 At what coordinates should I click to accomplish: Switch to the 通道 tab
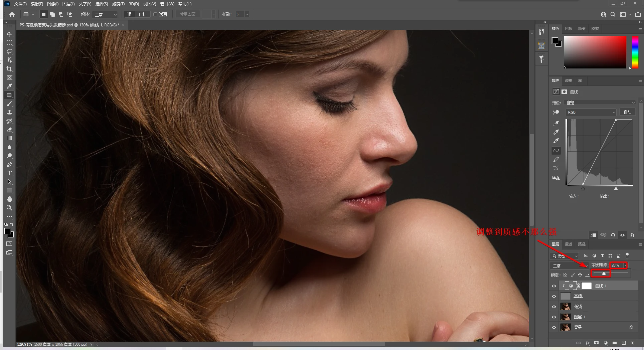[x=569, y=244]
